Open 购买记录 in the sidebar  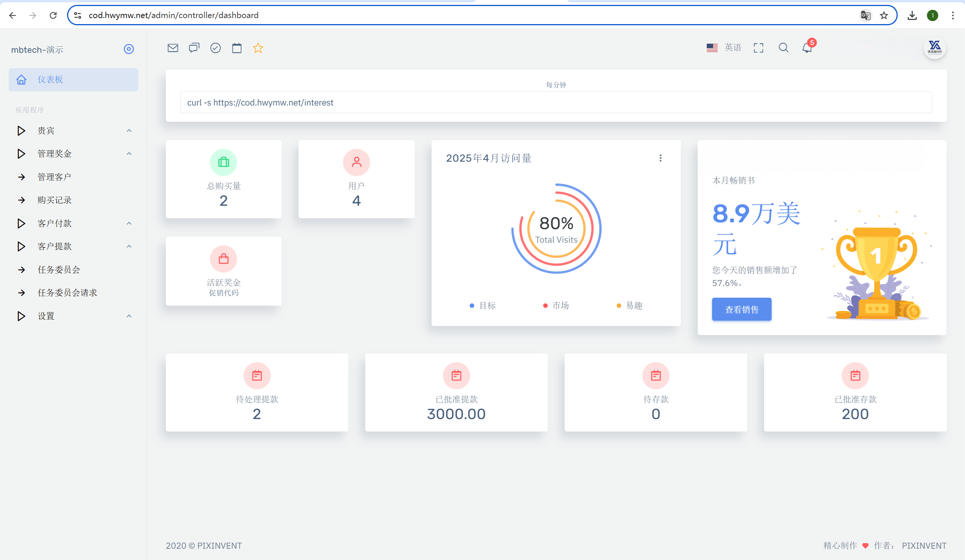54,200
